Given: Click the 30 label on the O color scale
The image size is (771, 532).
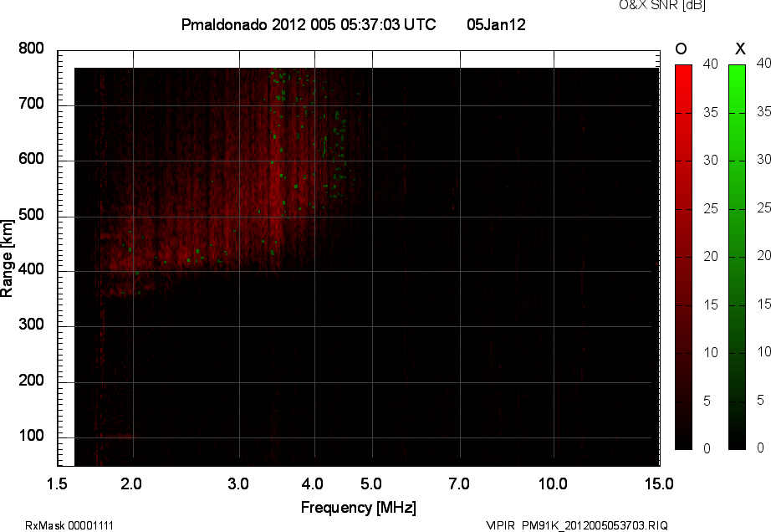Looking at the screenshot, I should (x=711, y=161).
